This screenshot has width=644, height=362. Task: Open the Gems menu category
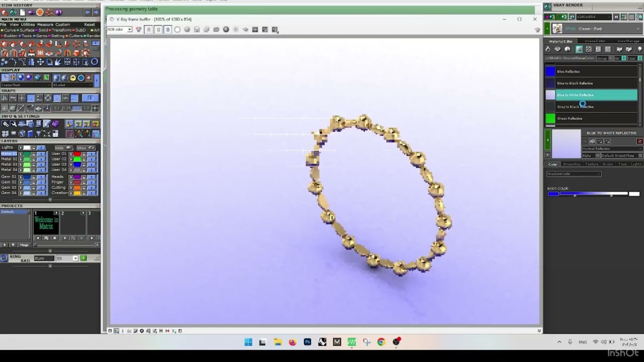(x=41, y=36)
